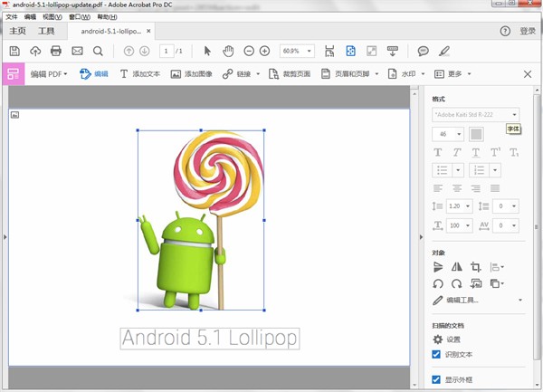Click the flip horizontal icon
Image resolution: width=543 pixels, height=392 pixels.
coord(457,267)
